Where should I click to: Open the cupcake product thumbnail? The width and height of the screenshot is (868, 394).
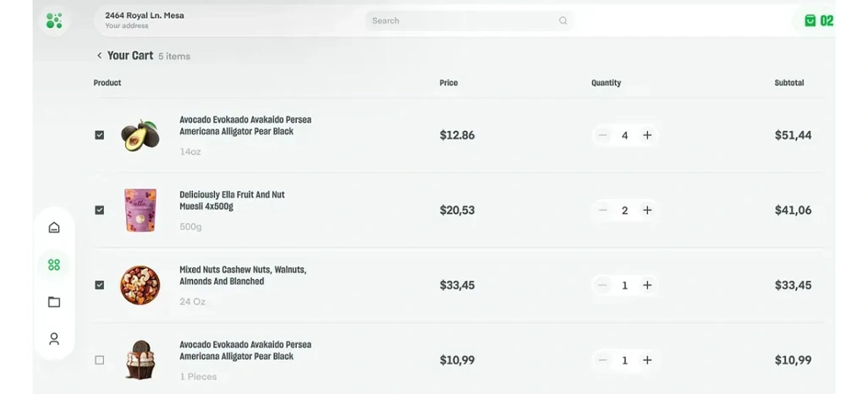coord(140,359)
